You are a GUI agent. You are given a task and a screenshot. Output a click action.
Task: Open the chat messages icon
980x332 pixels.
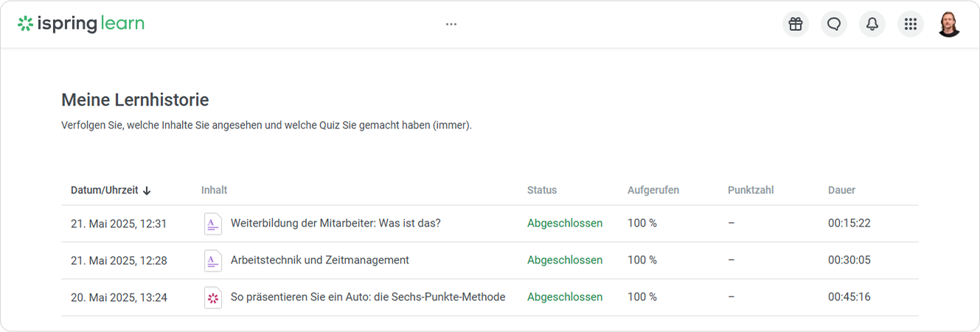pyautogui.click(x=834, y=24)
